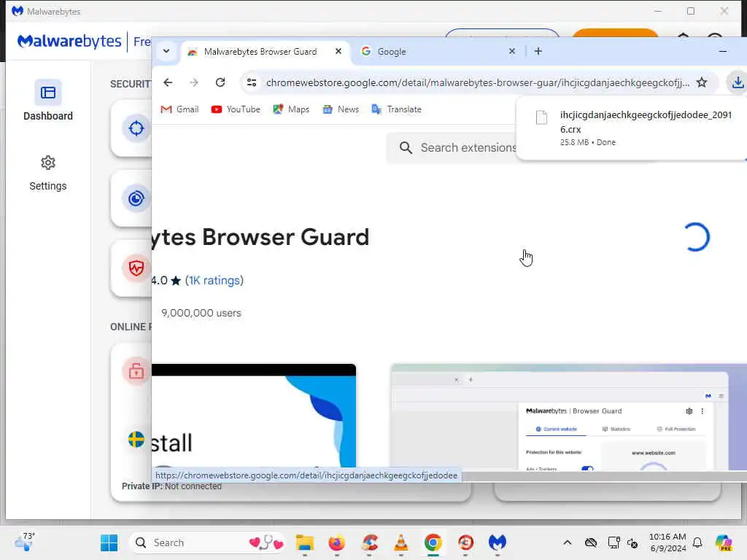
Task: Open Malwarebytes from taskbar
Action: pyautogui.click(x=498, y=542)
